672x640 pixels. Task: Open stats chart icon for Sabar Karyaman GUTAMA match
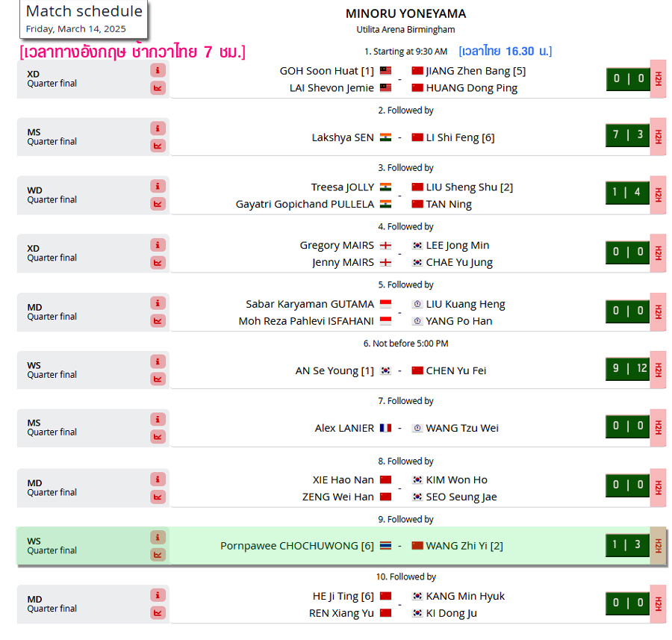point(158,320)
